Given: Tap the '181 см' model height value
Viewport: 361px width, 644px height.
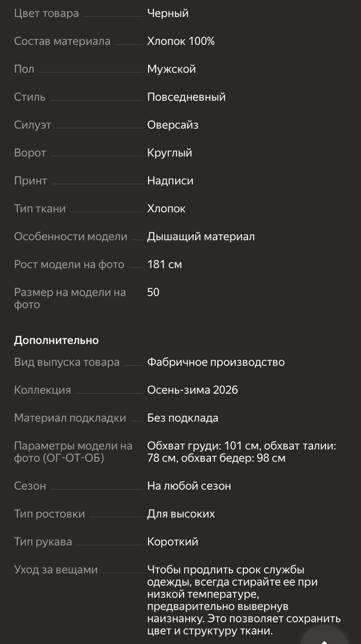Looking at the screenshot, I should 164,264.
